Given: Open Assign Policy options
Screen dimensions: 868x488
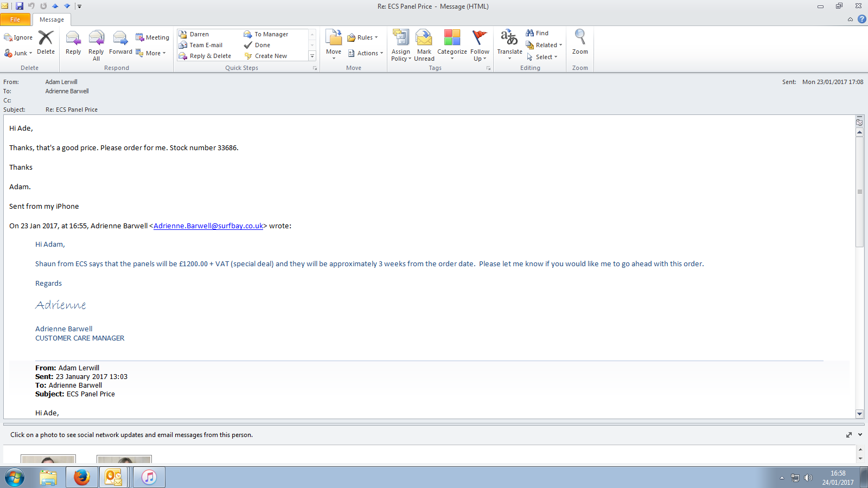Looking at the screenshot, I should pos(401,46).
